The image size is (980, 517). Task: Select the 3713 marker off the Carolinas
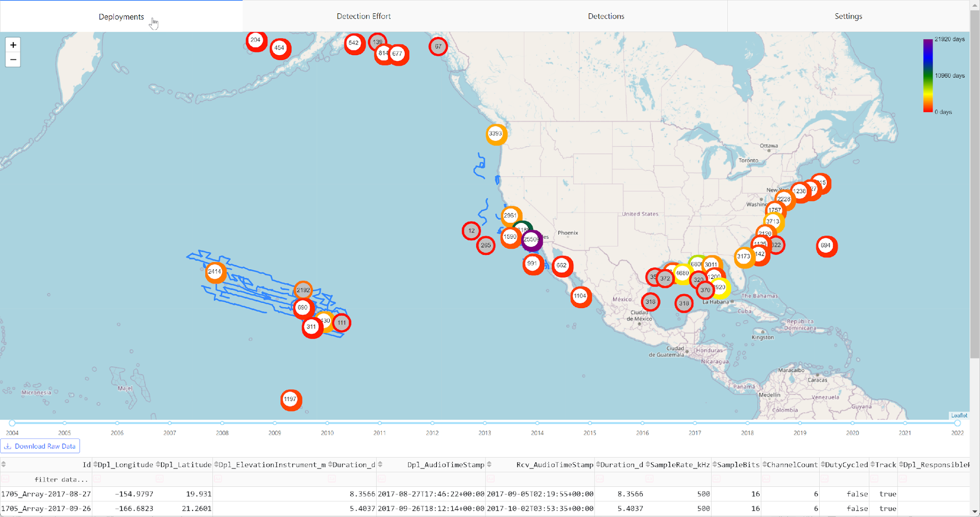click(773, 222)
